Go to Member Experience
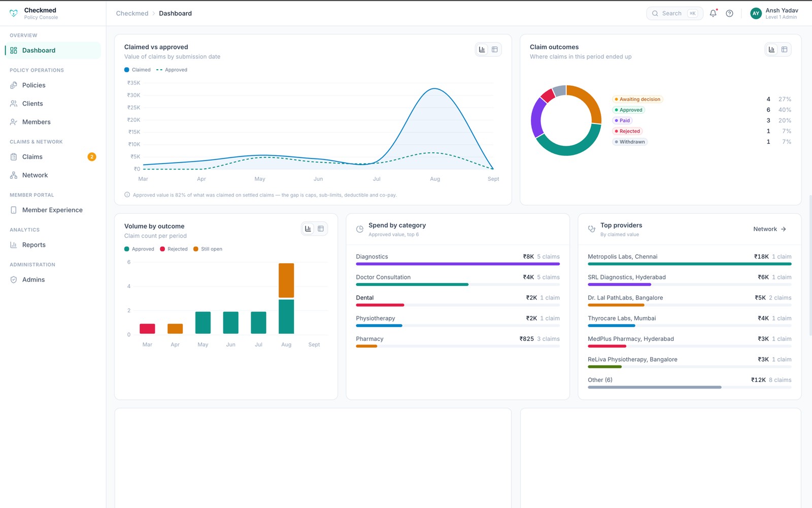Screen dimensions: 812x508 53,210
